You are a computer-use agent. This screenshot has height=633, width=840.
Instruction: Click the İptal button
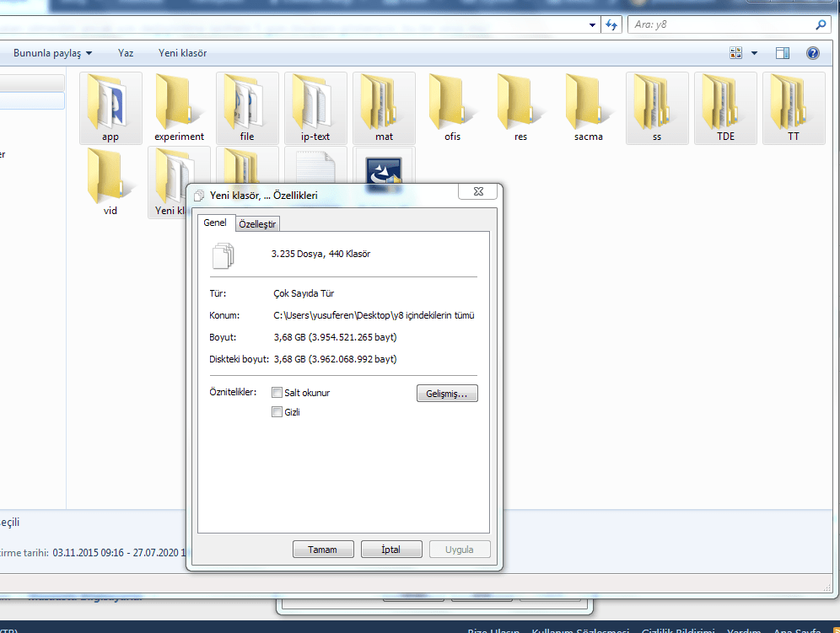click(x=391, y=550)
